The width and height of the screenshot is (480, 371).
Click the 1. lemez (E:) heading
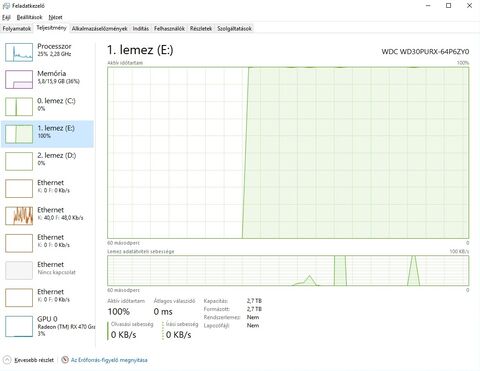[140, 50]
